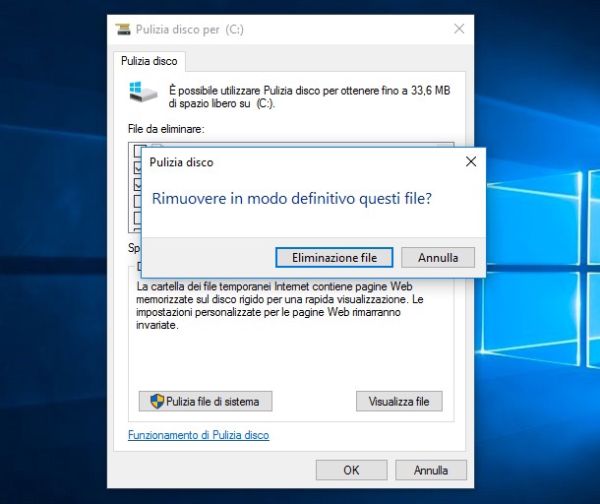Viewport: 600px width, 504px height.
Task: Open Visualizza file
Action: pyautogui.click(x=399, y=401)
